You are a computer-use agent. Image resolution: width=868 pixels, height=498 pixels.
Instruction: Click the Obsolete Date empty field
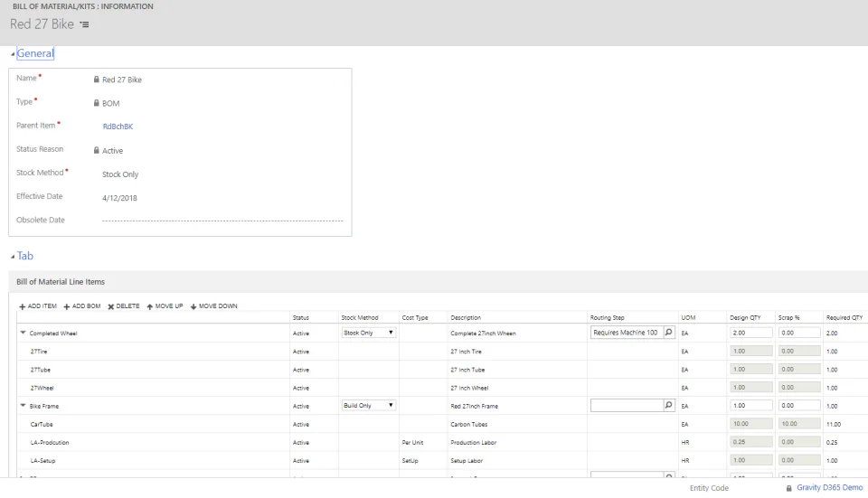[222, 221]
